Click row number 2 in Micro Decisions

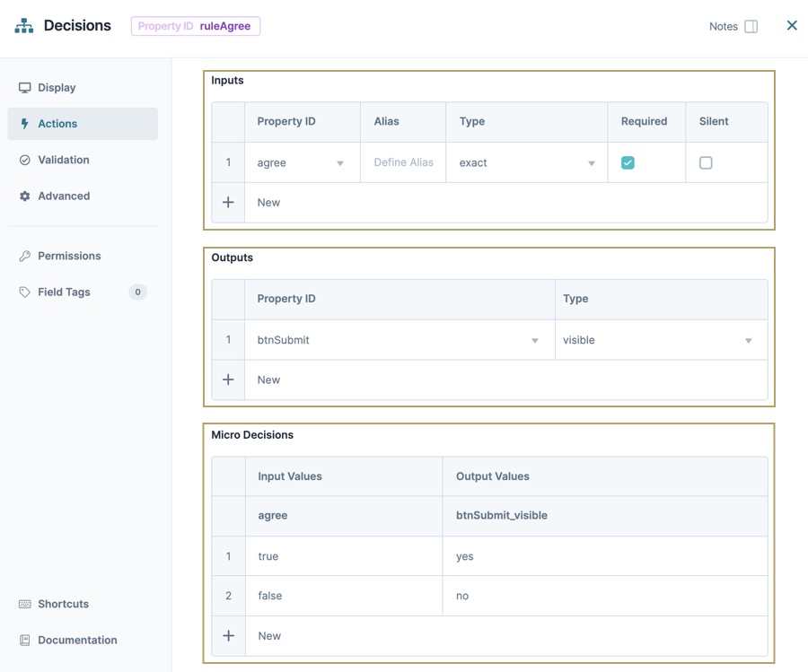[x=228, y=596]
